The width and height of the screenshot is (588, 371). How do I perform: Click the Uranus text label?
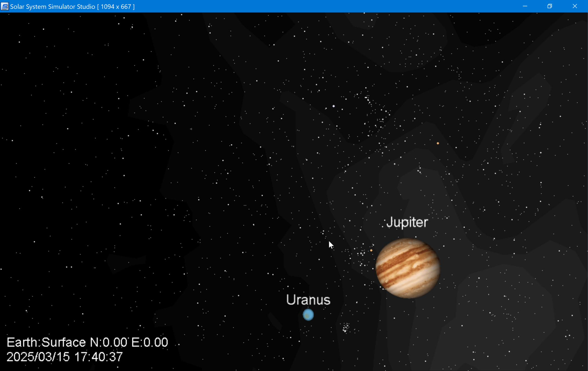[308, 300]
